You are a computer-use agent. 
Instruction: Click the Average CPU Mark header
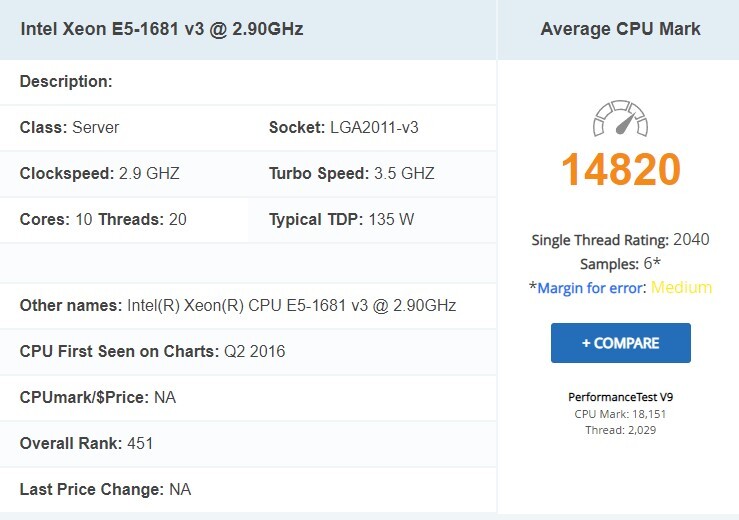(x=620, y=29)
